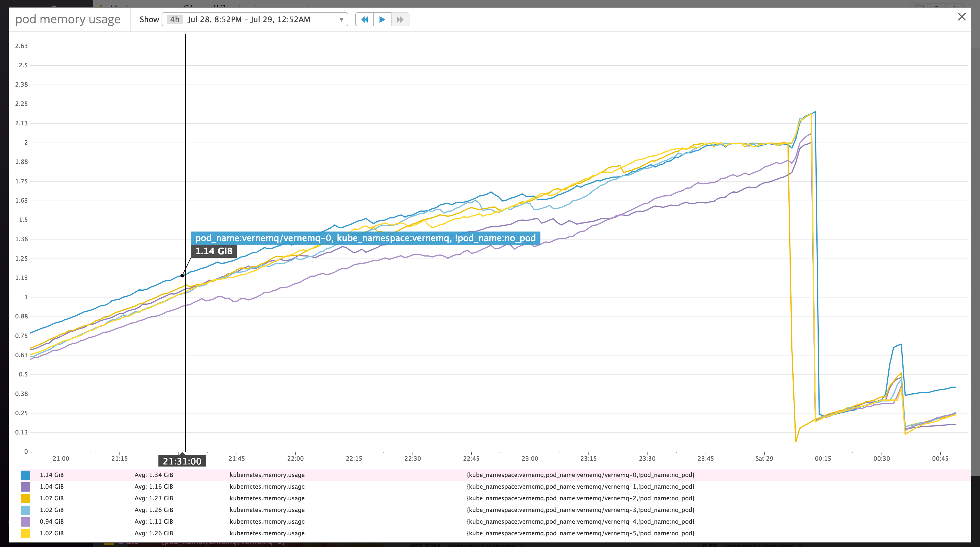Click the Show label beside time selector
Screen dimensions: 980x547
[149, 20]
